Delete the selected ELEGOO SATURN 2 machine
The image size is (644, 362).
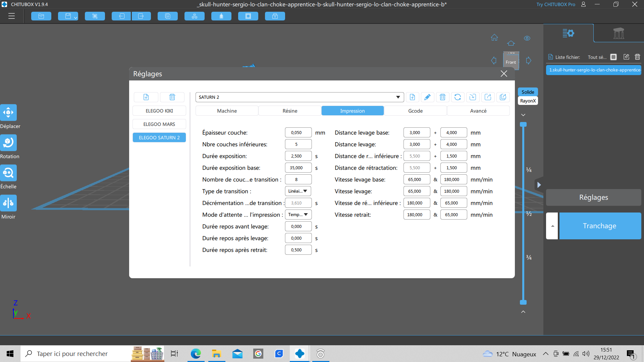point(172,97)
